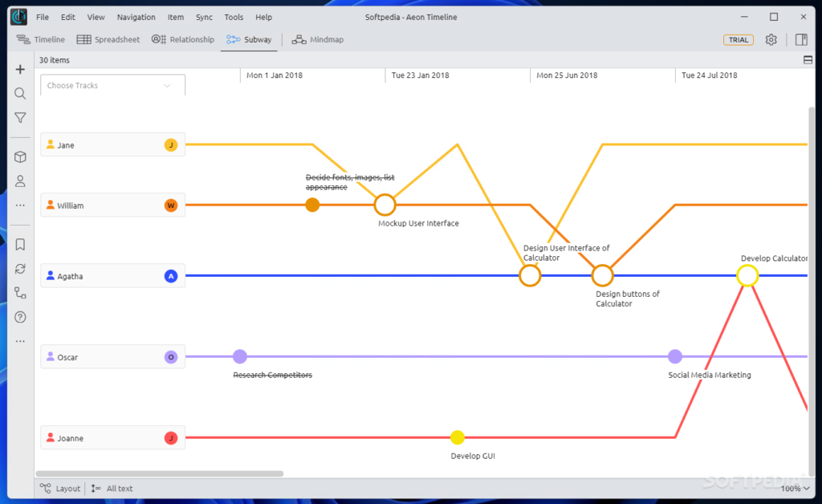
Task: Open the 'Choose Tracks' dropdown
Action: pos(112,85)
